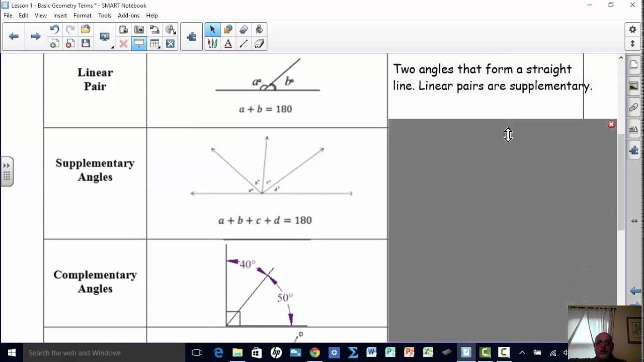Click the Supplementary Angles label
Viewport: 644px width, 362px height.
[x=95, y=170]
